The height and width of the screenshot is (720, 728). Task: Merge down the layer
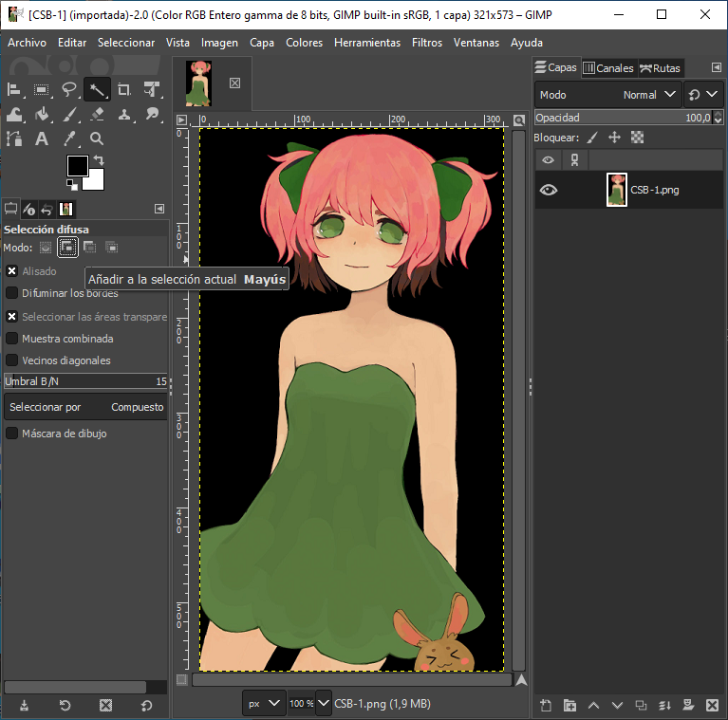click(664, 705)
